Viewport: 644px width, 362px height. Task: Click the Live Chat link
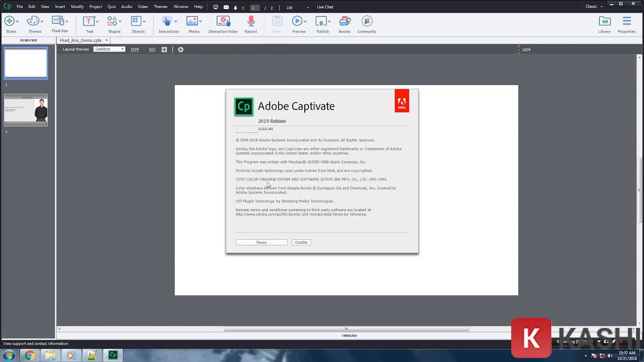[325, 7]
